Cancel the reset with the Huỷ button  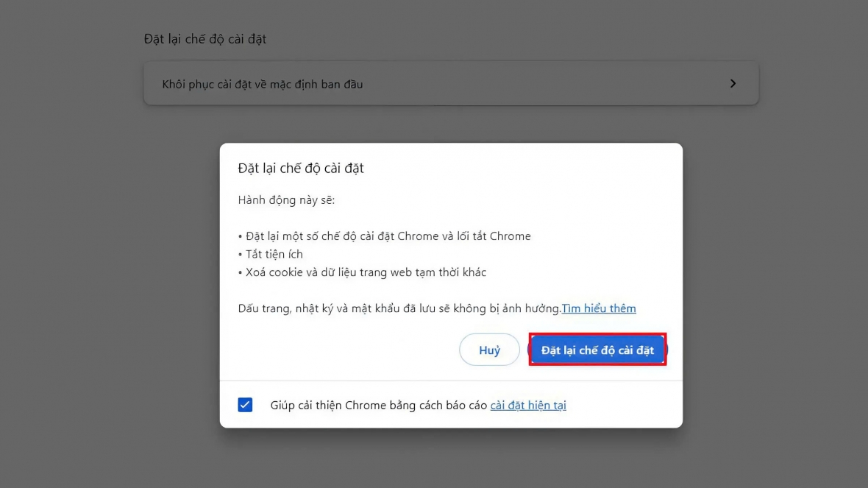[489, 350]
